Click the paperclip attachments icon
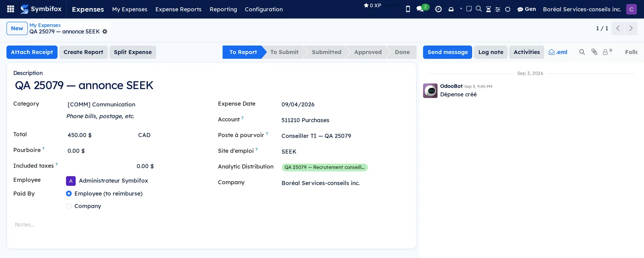The height and width of the screenshot is (258, 644). (x=594, y=52)
